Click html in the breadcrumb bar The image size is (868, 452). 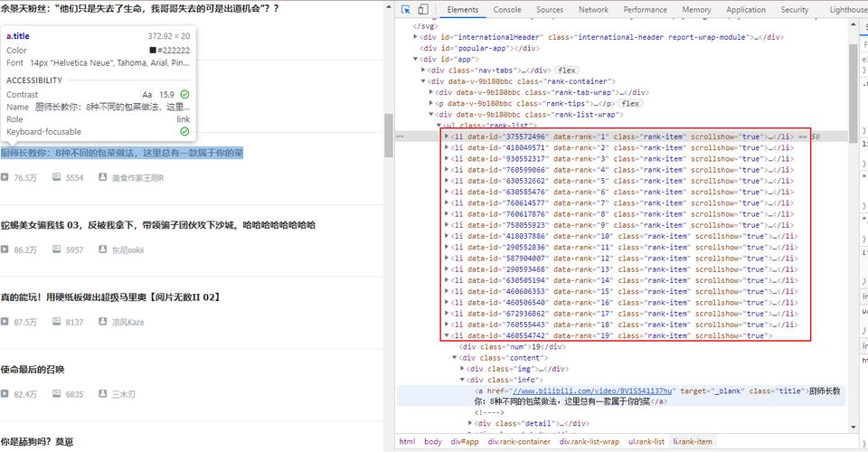tap(407, 441)
